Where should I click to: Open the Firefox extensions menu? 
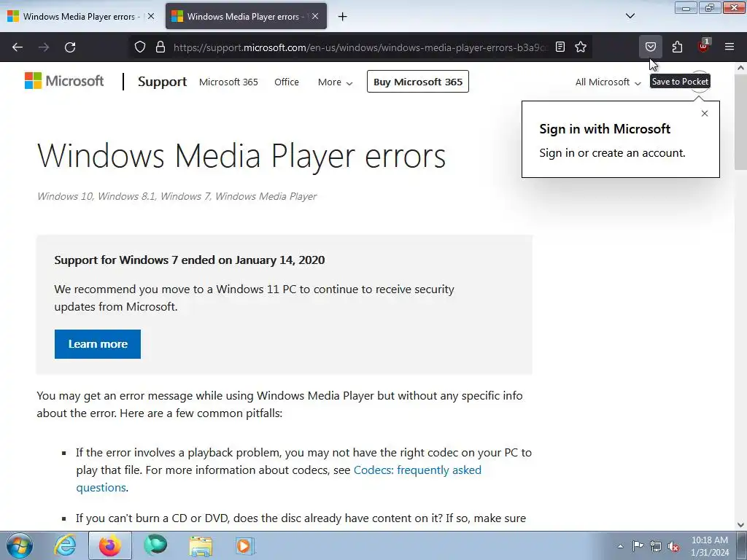click(x=677, y=47)
